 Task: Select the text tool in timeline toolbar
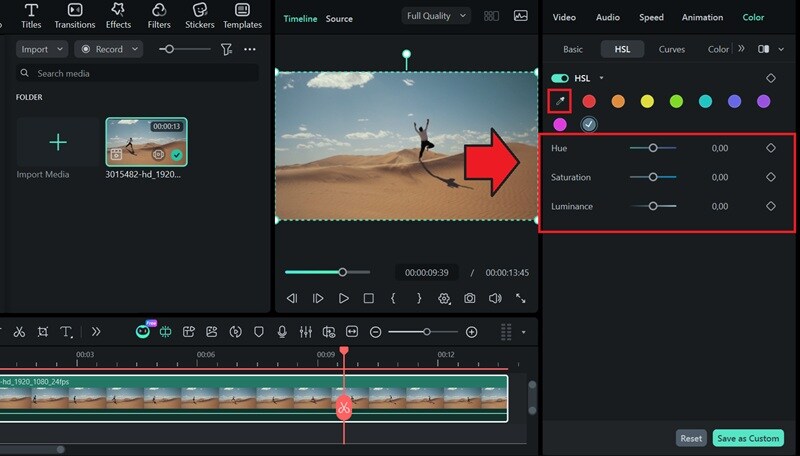click(66, 332)
